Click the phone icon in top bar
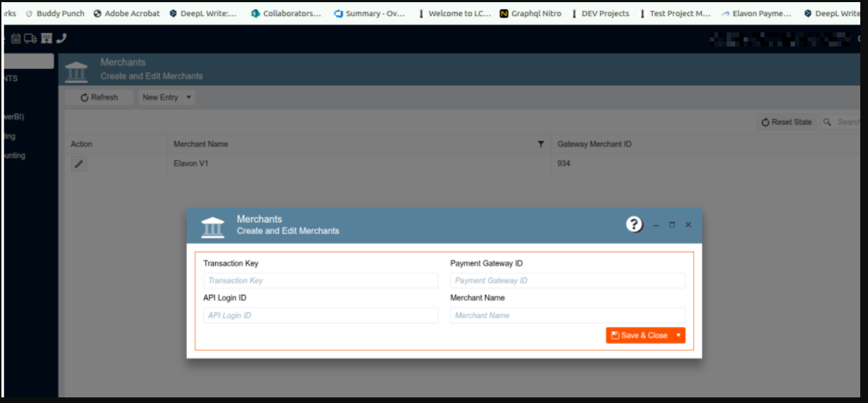The image size is (868, 403). 61,39
